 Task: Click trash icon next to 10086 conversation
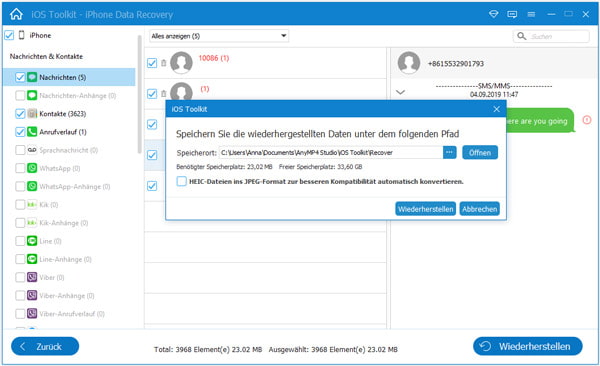pyautogui.click(x=163, y=63)
